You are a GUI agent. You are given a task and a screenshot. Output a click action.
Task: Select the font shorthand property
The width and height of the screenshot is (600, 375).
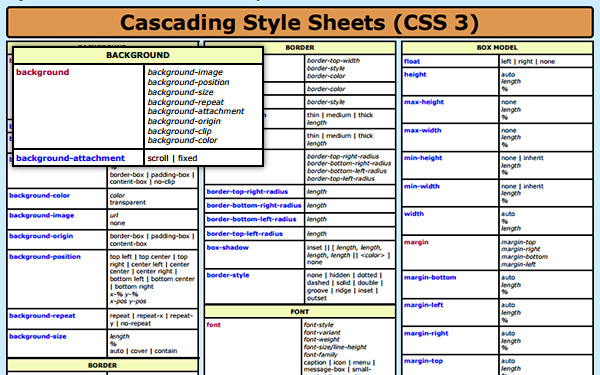[x=214, y=325]
